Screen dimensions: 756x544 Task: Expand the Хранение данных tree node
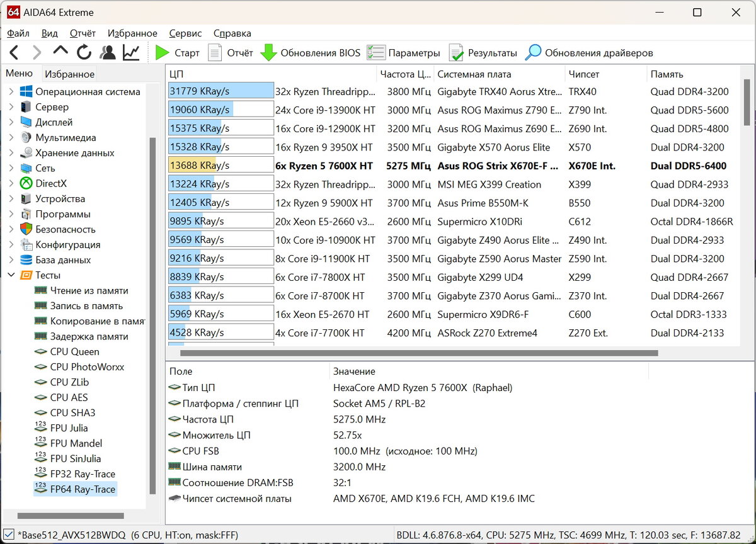11,153
